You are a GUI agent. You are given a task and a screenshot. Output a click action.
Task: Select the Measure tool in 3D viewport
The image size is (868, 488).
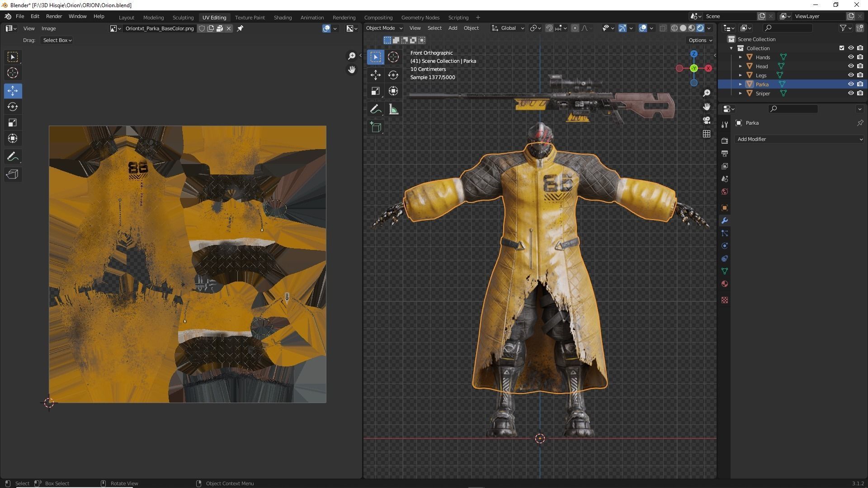click(393, 109)
